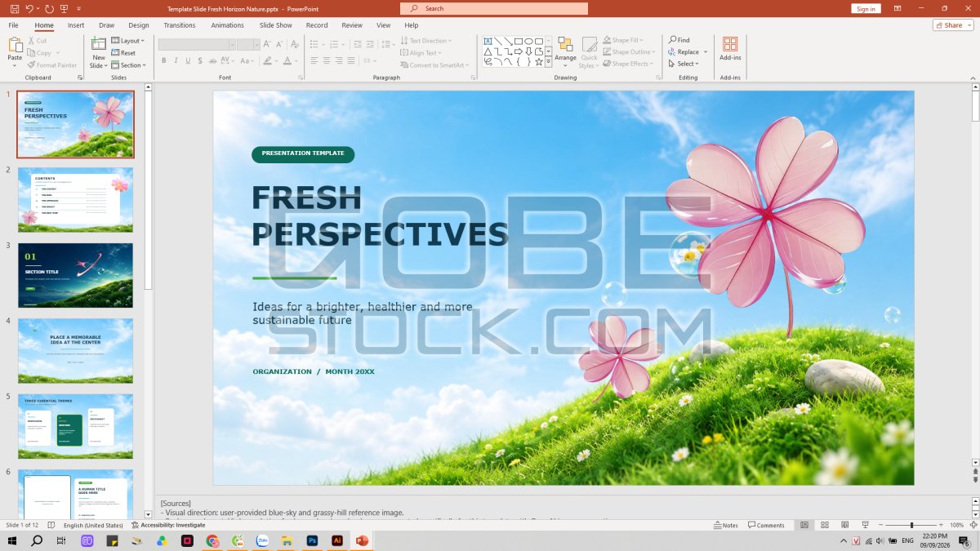Open the Undo history dropdown arrow
The width and height of the screenshot is (980, 551).
[38, 8]
